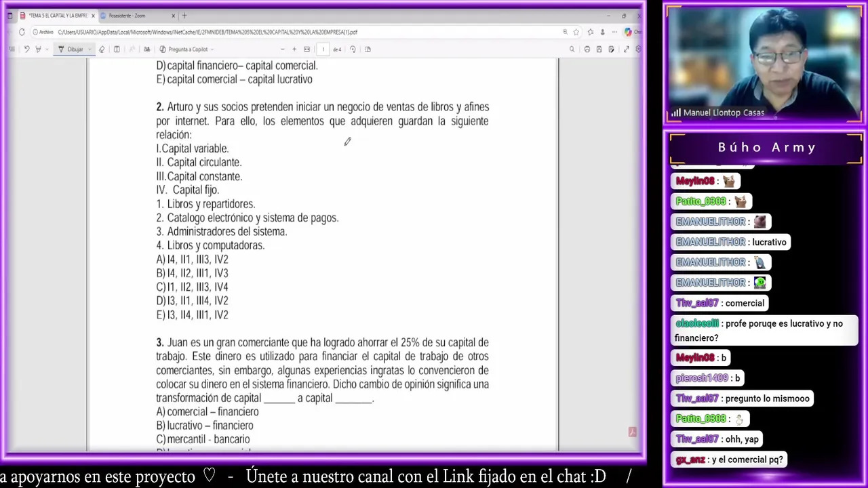Click answer option E) I3, II4, III1, IV2
Viewport: 868px width, 488px height.
point(192,315)
